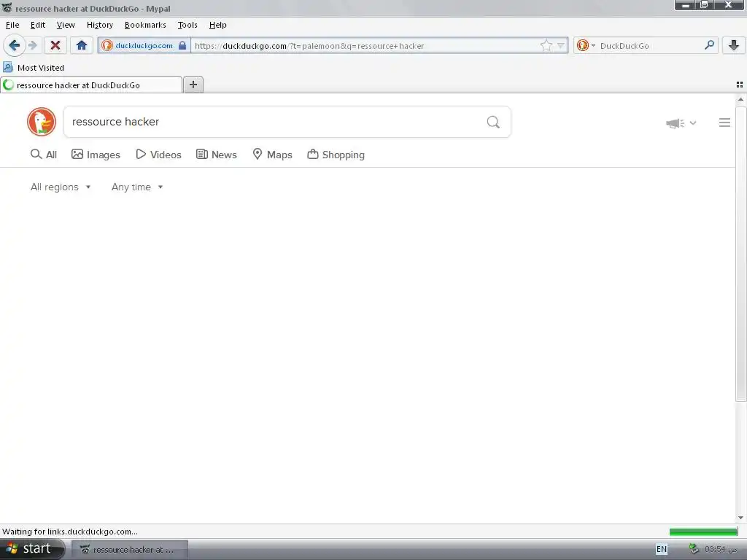Submit search with the magnifier button
This screenshot has width=747, height=560.
[494, 122]
